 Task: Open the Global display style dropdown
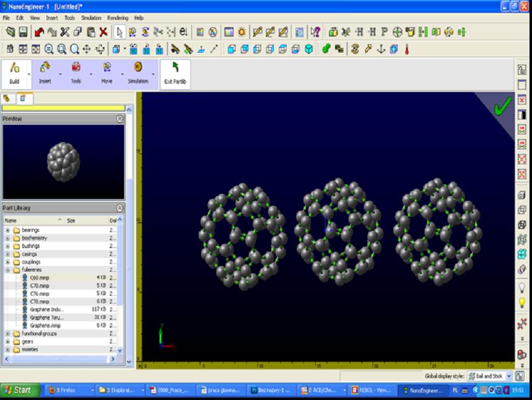coord(490,376)
